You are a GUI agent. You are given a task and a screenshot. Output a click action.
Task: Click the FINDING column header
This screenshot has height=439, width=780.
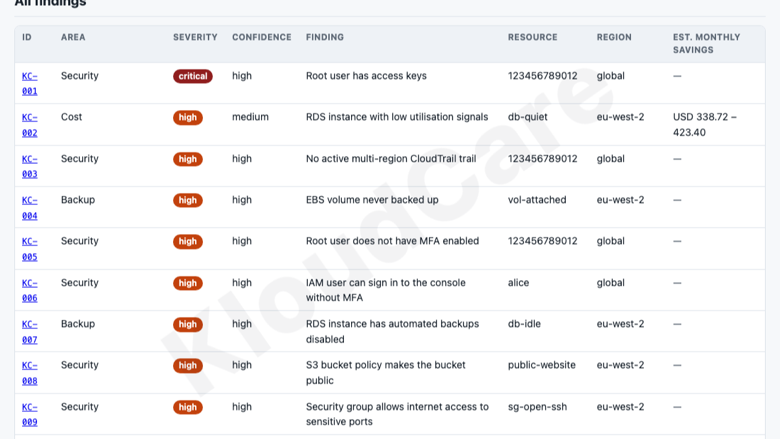pos(325,37)
